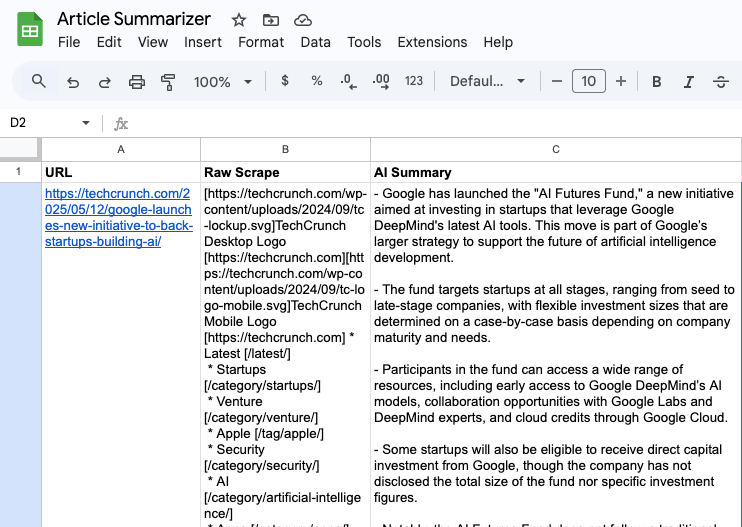
Task: Increase font size with plus button
Action: pos(621,81)
